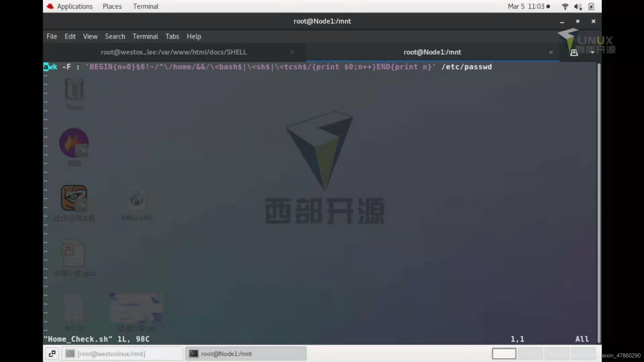Open the Search menu
The height and width of the screenshot is (362, 644).
pos(115,36)
